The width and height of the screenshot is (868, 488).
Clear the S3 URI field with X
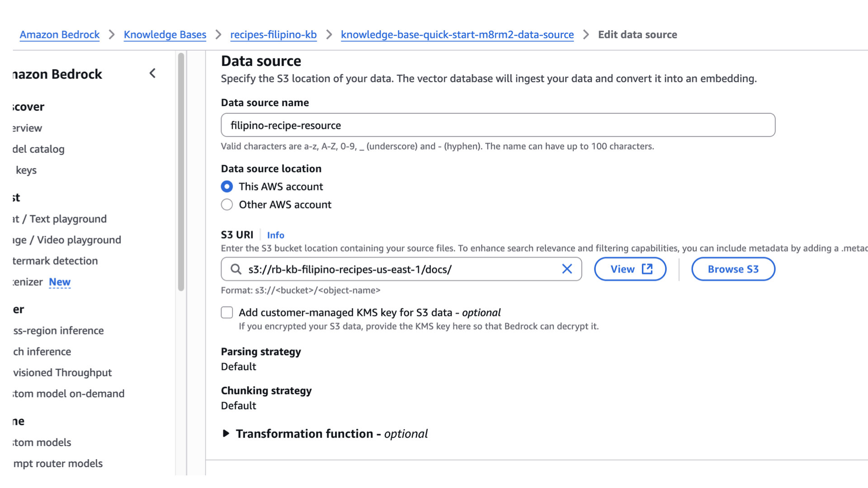(x=567, y=269)
